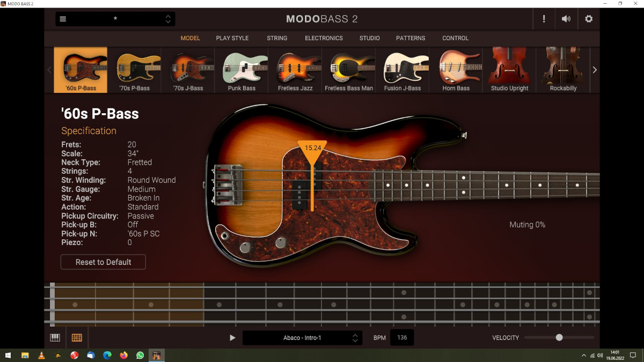The image size is (644, 362).
Task: Open the PATTERNS tab
Action: (411, 38)
